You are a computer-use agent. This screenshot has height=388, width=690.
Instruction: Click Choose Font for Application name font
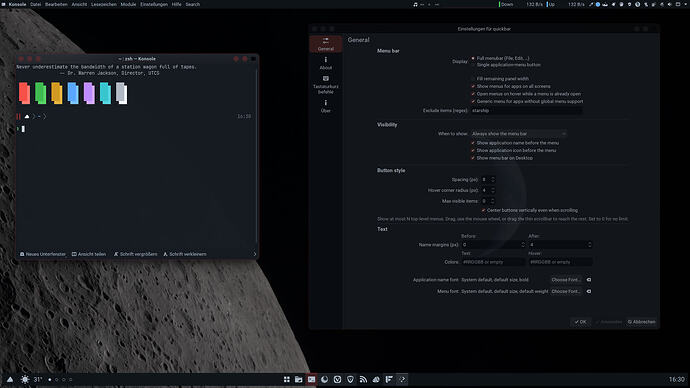[566, 280]
